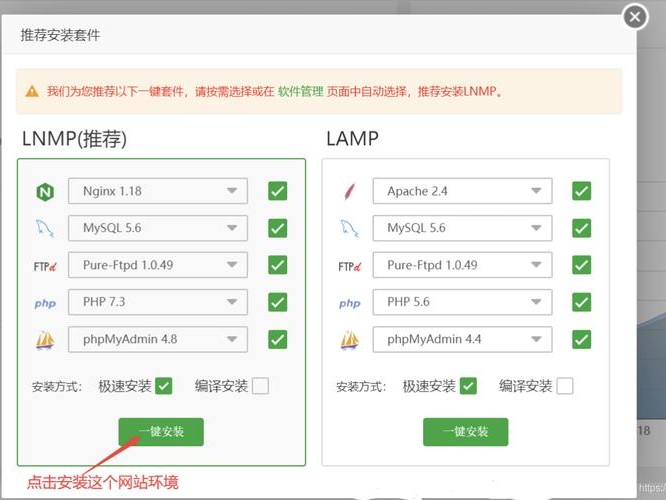Open the PHP 7.3 version dropdown

pos(158,302)
